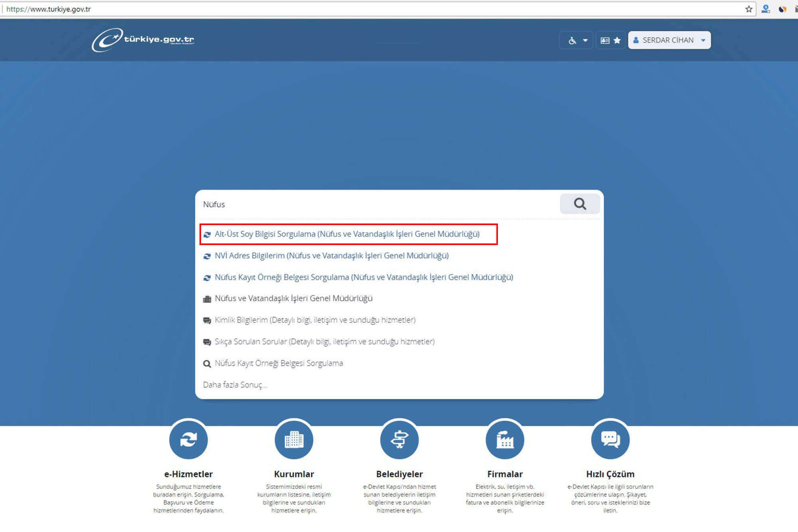Choose Nüfus Kayıt Örneği Belgesi Sorgulama service result

point(364,277)
